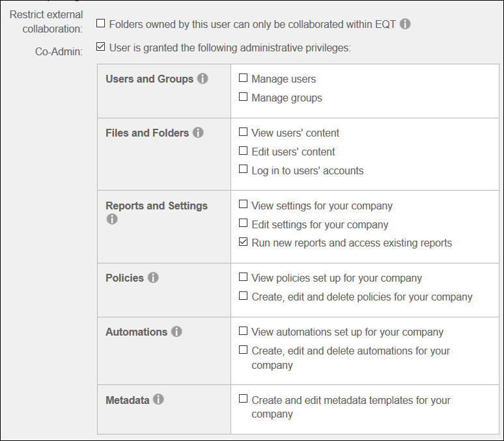Image resolution: width=504 pixels, height=441 pixels.
Task: Enable the Manage users checkbox
Action: [x=244, y=79]
